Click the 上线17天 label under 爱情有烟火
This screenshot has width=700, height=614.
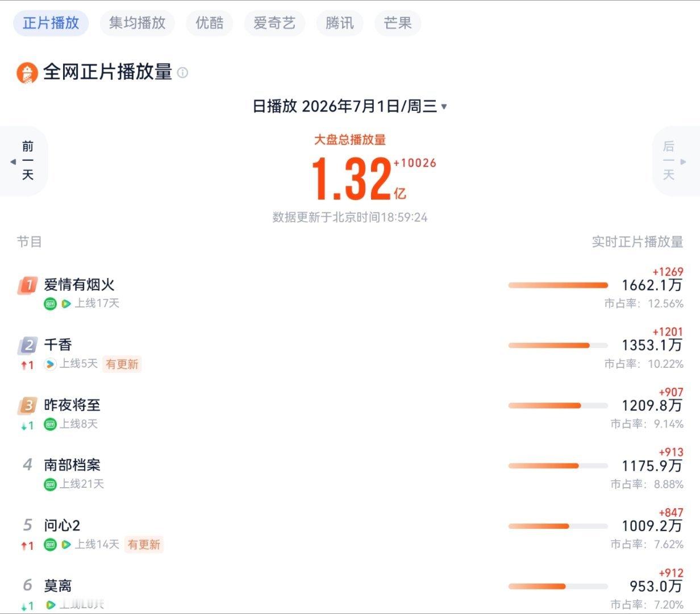[97, 304]
